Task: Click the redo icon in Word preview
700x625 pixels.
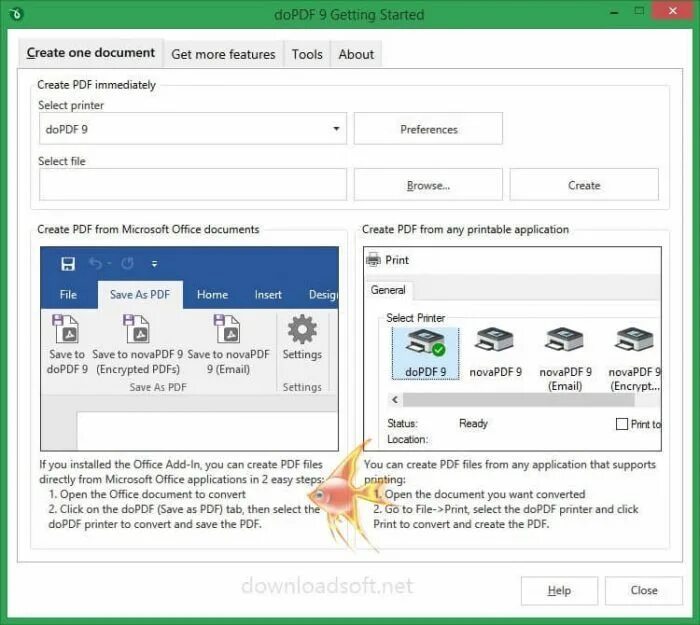Action: coord(127,263)
